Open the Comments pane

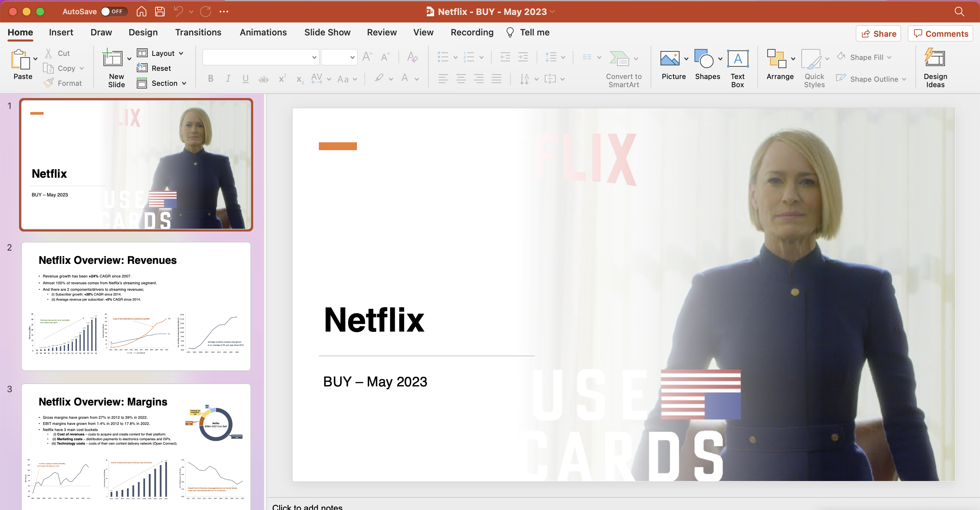941,33
